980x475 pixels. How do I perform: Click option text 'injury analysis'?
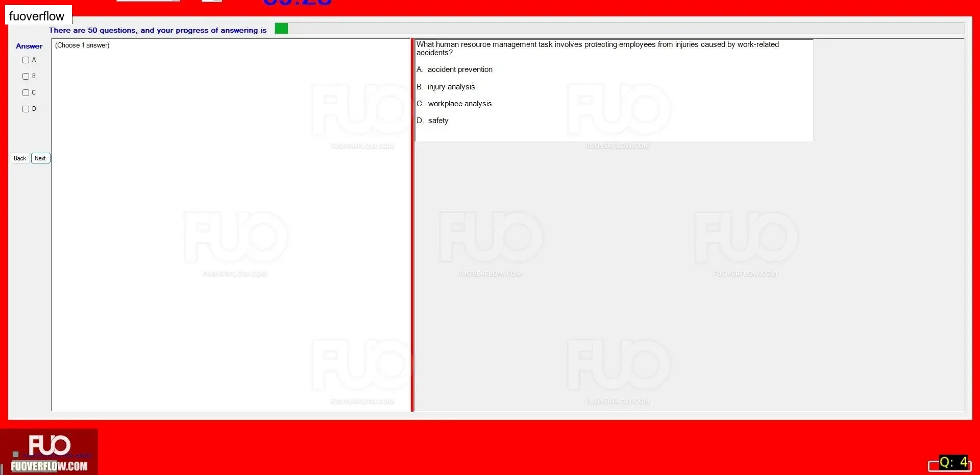[451, 87]
